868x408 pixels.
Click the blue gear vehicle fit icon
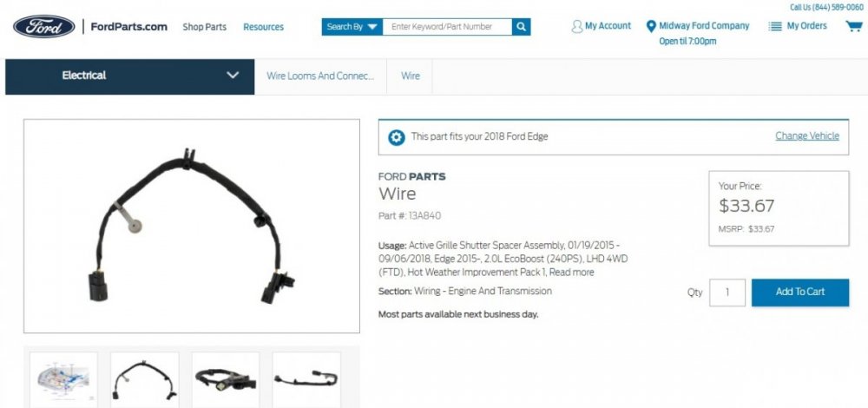click(397, 137)
